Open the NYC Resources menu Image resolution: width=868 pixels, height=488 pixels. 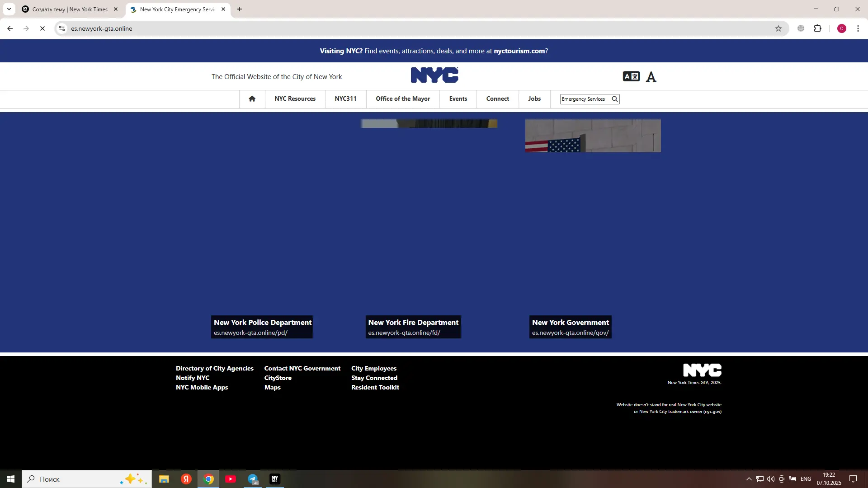295,99
